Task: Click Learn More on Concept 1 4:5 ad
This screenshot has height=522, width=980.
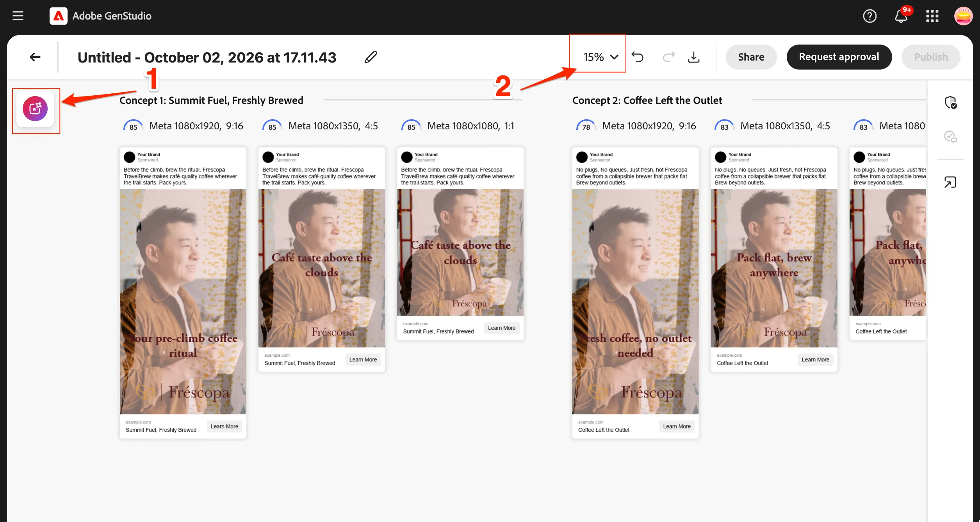Action: point(363,359)
